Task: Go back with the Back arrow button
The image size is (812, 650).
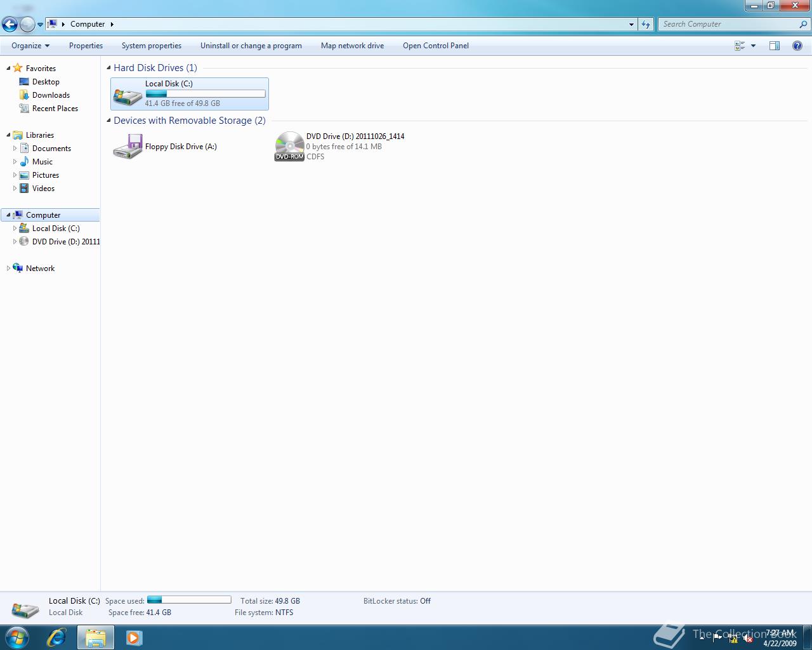Action: coord(10,25)
